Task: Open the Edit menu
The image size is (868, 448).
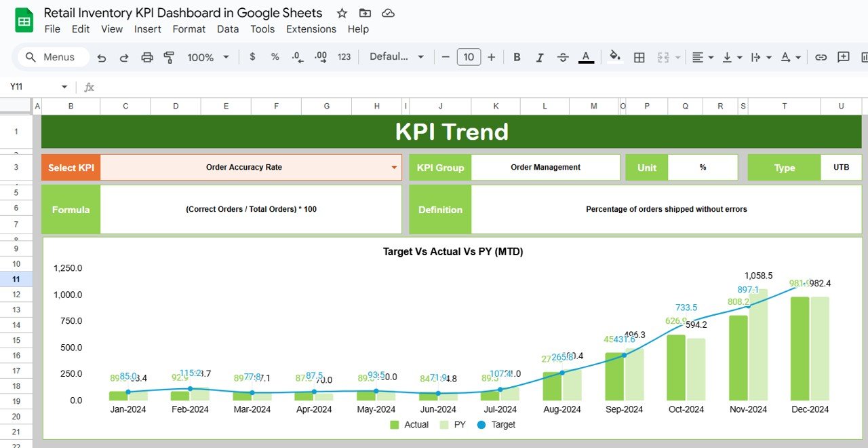Action: click(81, 29)
